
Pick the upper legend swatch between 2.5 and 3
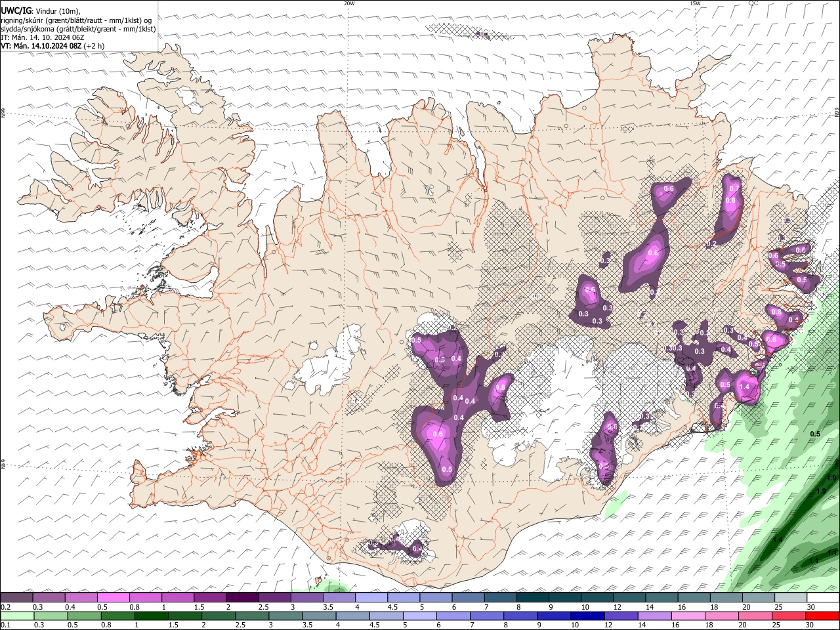274,598
